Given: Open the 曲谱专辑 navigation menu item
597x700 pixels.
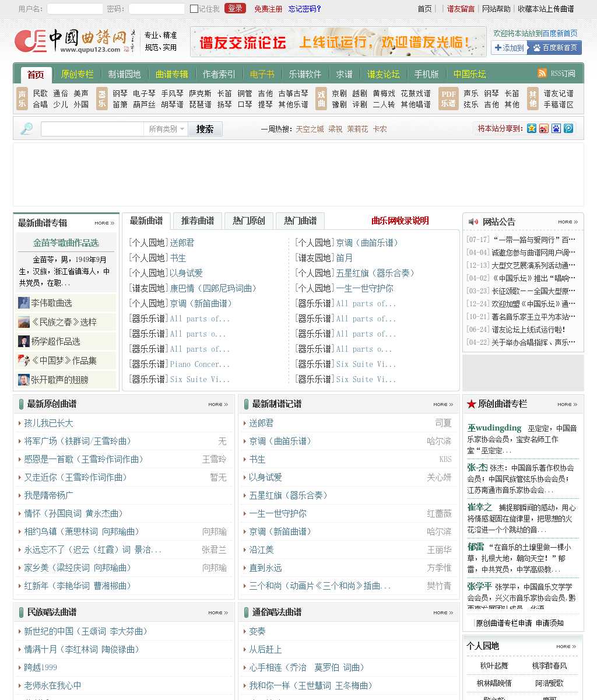Looking at the screenshot, I should click(171, 74).
